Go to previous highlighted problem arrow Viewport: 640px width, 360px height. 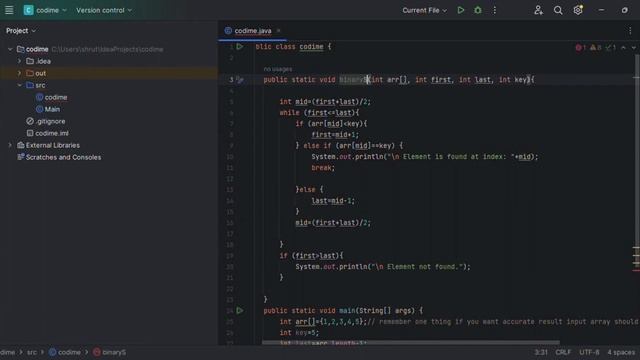[623, 48]
